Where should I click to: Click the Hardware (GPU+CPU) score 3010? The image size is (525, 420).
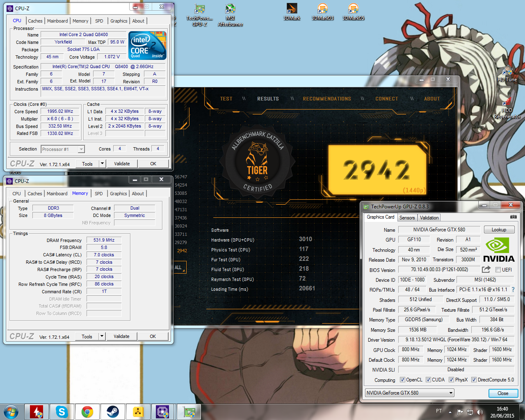(x=306, y=239)
